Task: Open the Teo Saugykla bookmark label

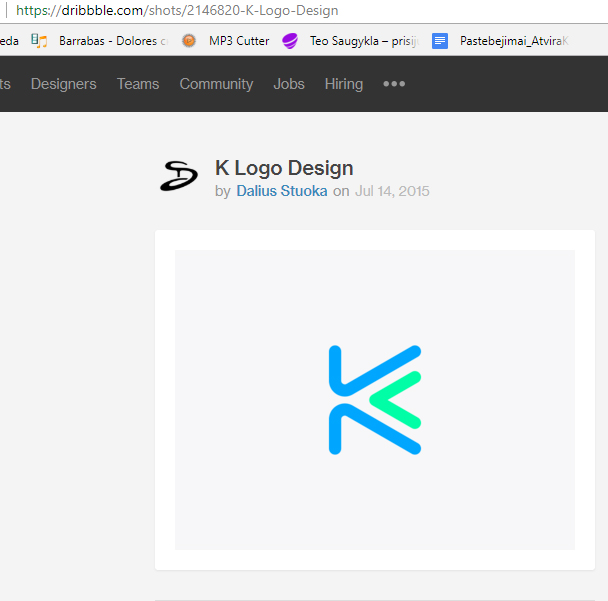Action: point(363,41)
